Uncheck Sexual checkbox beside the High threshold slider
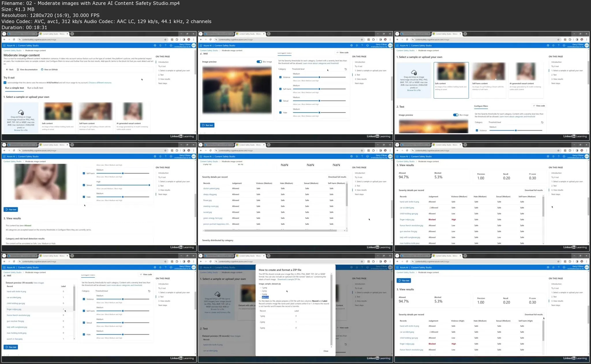This screenshot has height=364, width=591. 84,185
